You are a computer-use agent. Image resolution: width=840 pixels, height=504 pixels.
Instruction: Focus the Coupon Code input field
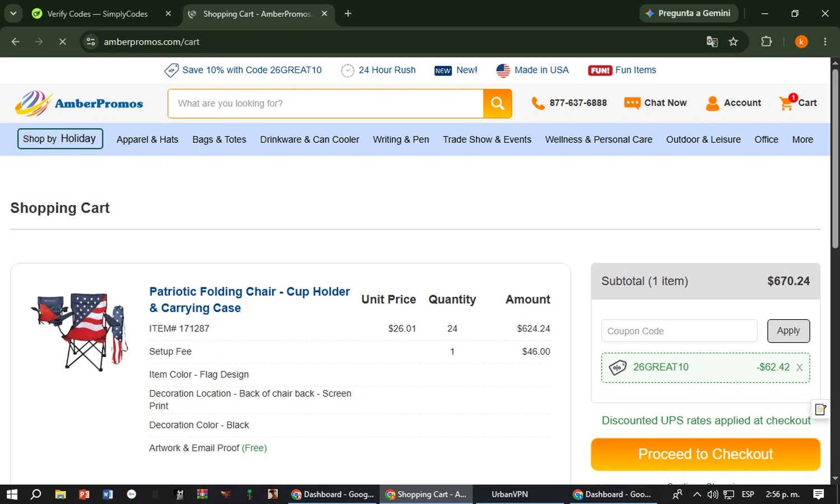tap(679, 331)
